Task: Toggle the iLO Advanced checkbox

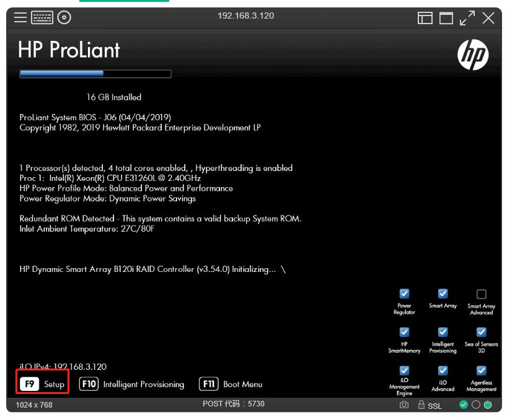Action: [x=443, y=370]
